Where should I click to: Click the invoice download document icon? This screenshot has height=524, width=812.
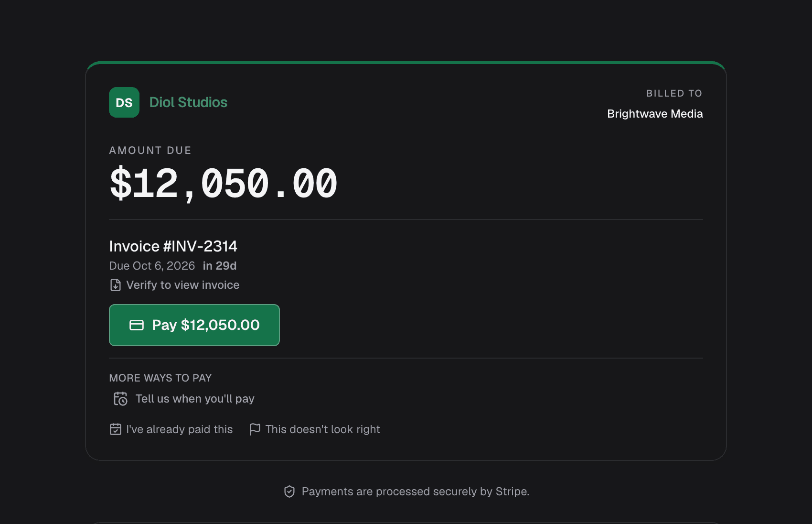click(x=116, y=285)
